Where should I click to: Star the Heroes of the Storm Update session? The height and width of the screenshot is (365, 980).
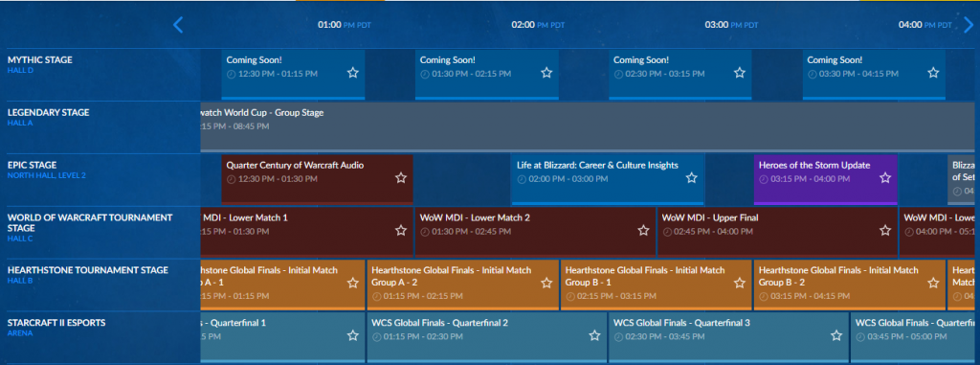point(885,178)
